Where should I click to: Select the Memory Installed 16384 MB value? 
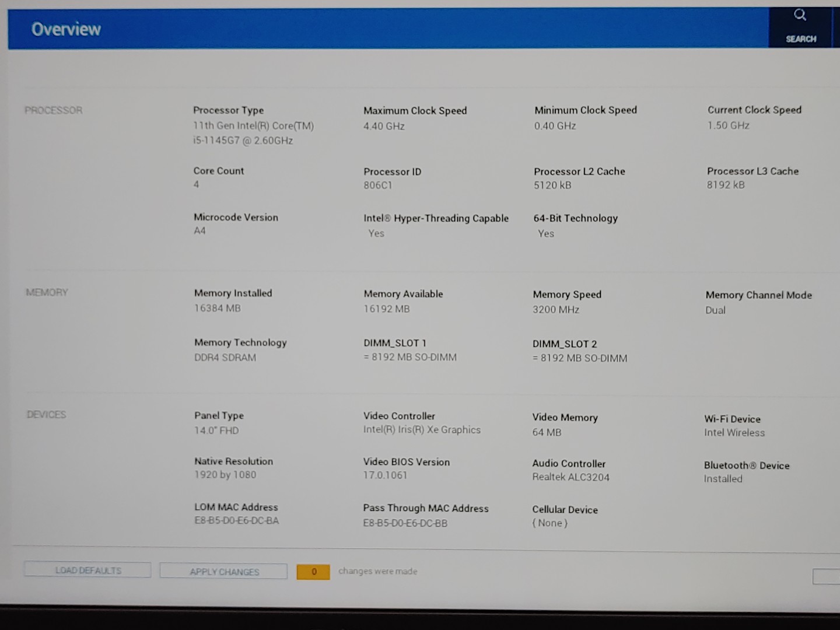pyautogui.click(x=217, y=308)
